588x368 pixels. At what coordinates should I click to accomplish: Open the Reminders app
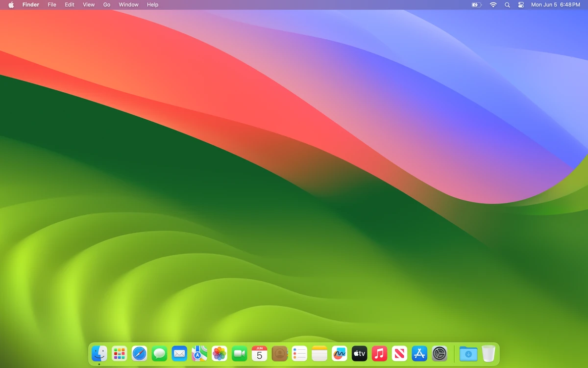coord(299,353)
